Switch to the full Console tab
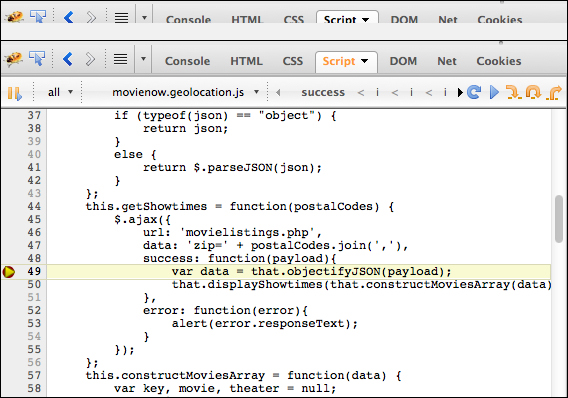The image size is (568, 398). coord(187,61)
